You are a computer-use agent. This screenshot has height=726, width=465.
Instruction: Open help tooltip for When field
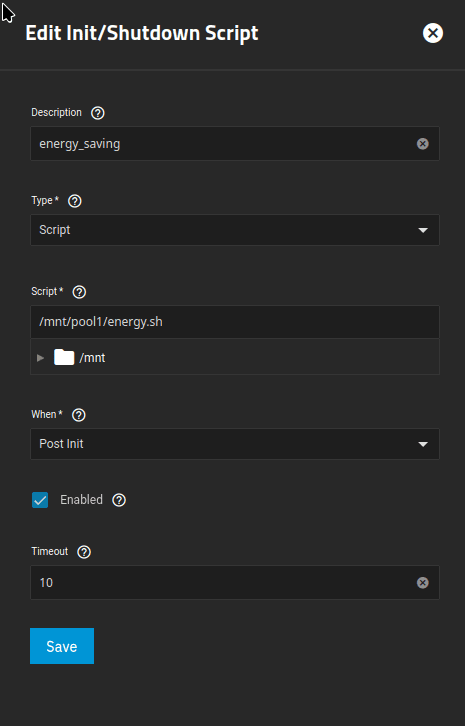click(79, 415)
